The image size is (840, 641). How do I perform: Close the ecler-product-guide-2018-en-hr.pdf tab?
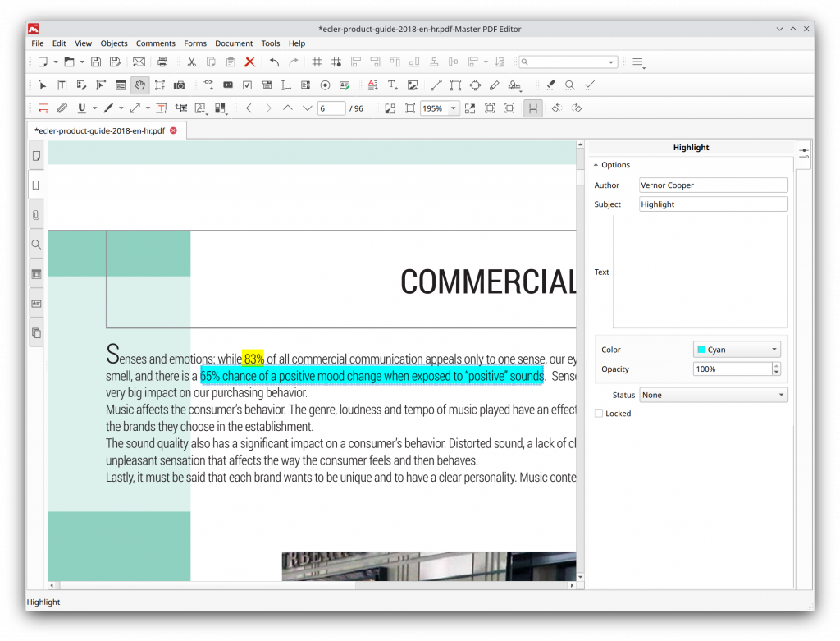173,130
